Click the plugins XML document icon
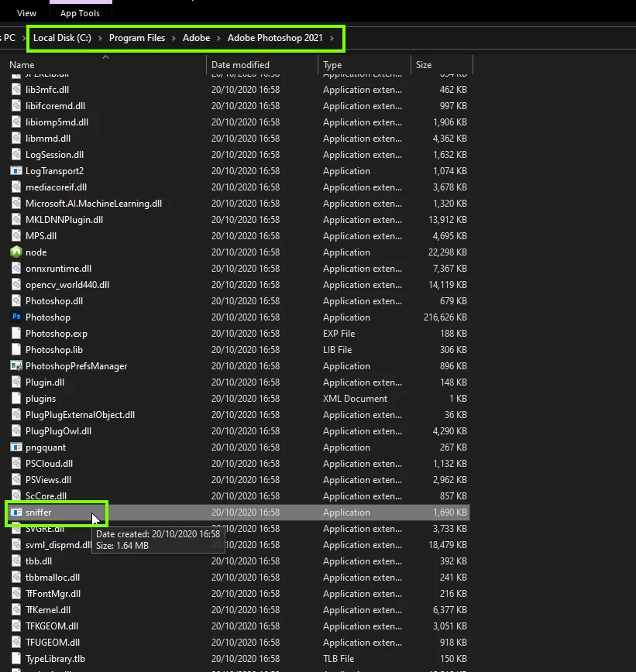The height and width of the screenshot is (672, 636). point(15,398)
